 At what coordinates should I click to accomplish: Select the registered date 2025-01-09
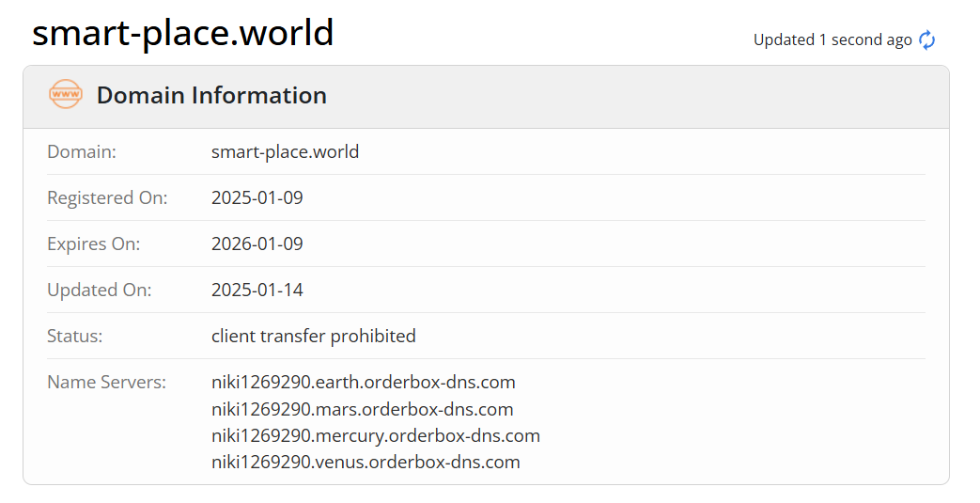(x=257, y=197)
